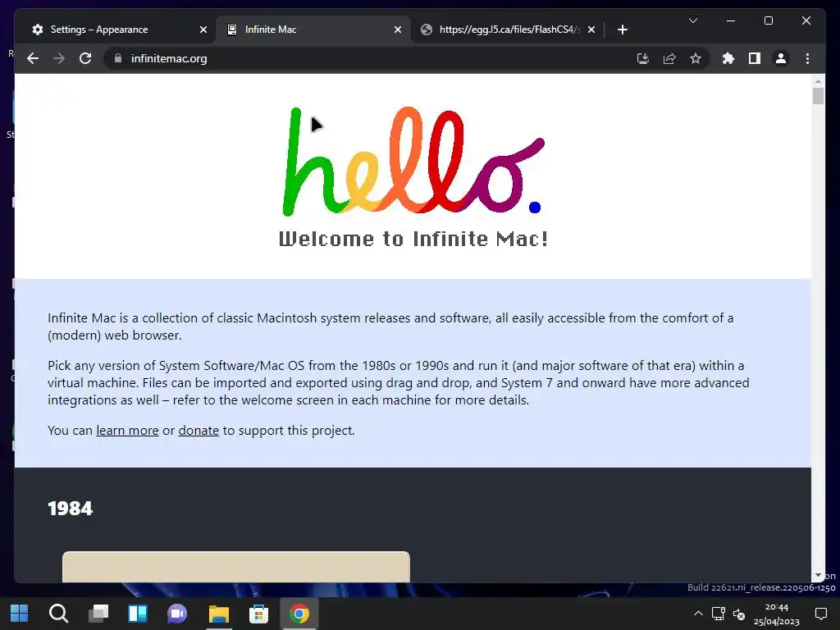Select the Infinite Mac tab
This screenshot has width=840, height=630.
[313, 30]
